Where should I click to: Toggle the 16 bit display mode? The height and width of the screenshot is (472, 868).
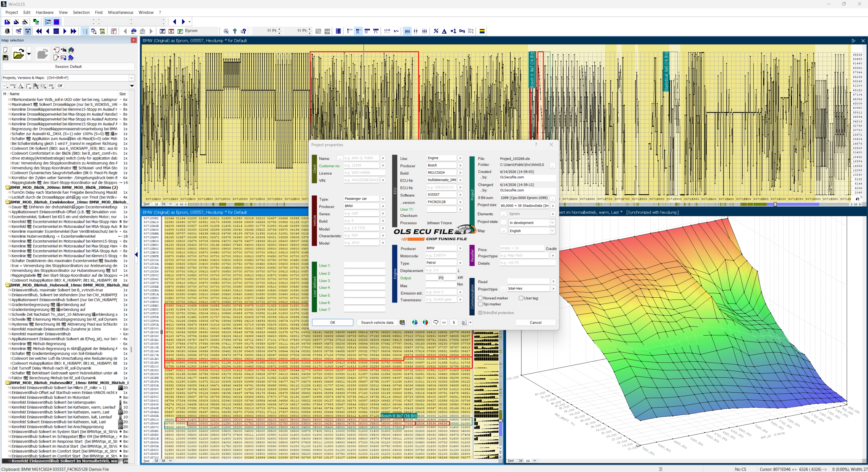pos(358,31)
